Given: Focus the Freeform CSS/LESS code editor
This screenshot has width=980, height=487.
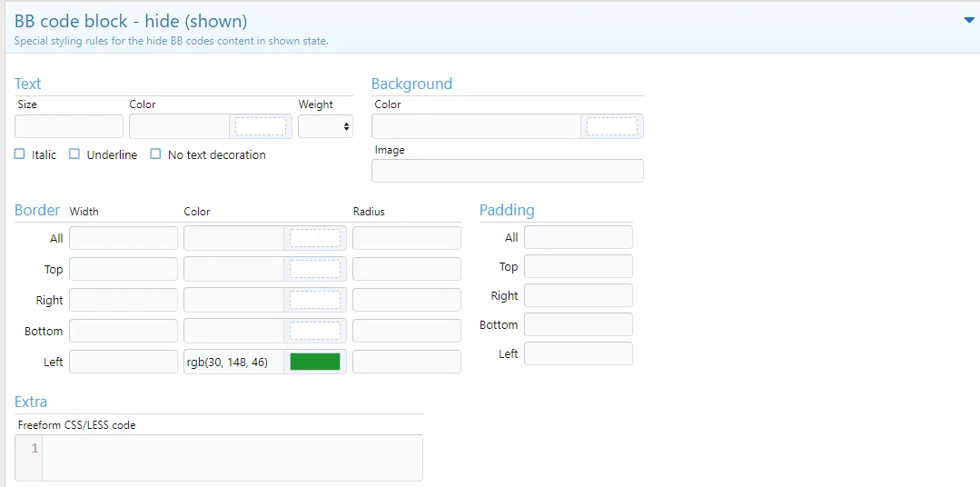Looking at the screenshot, I should pyautogui.click(x=232, y=457).
